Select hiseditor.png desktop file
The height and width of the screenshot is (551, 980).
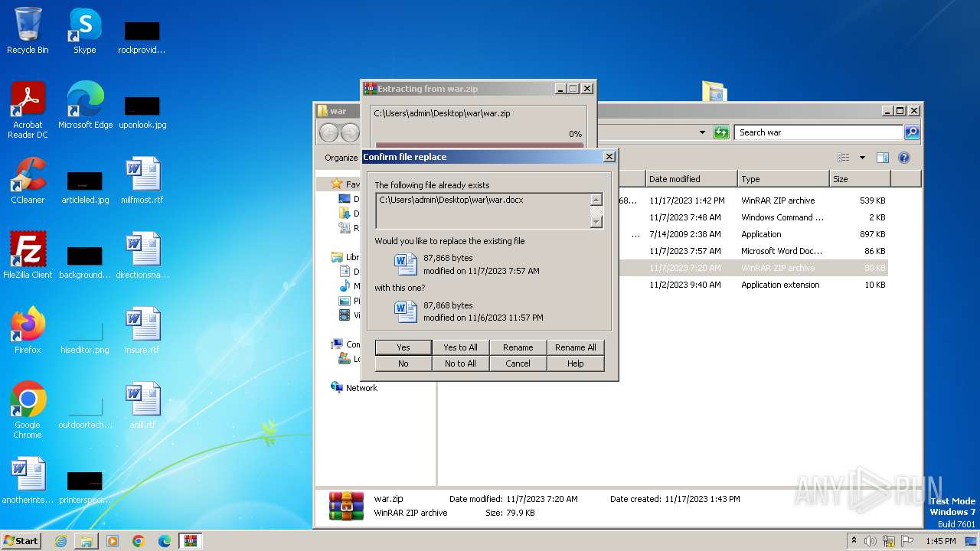(x=85, y=337)
